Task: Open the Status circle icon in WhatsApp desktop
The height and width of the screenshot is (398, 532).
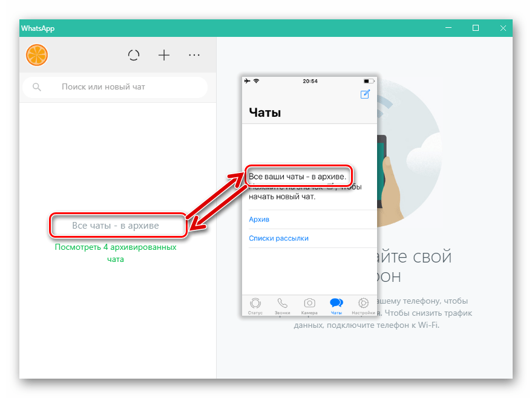Action: [134, 55]
